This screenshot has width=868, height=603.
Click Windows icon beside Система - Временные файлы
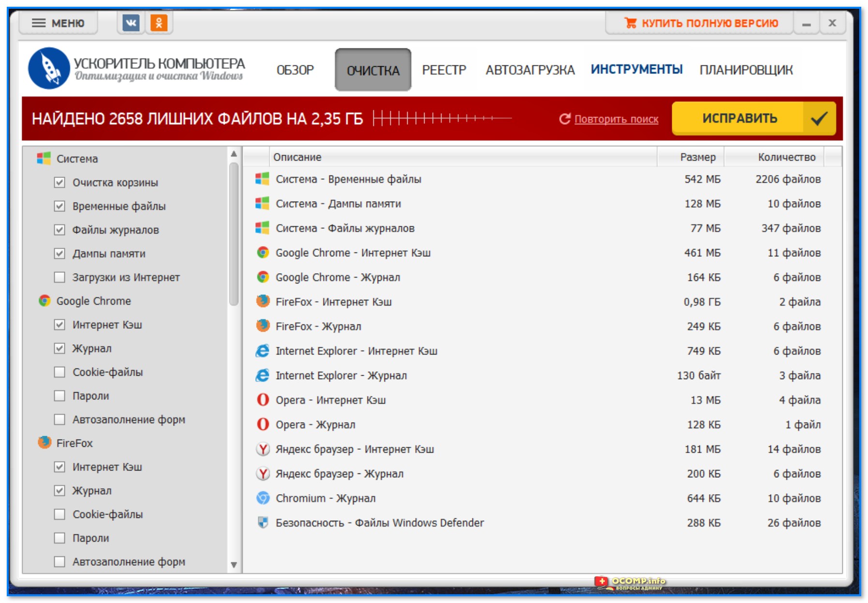(x=262, y=179)
